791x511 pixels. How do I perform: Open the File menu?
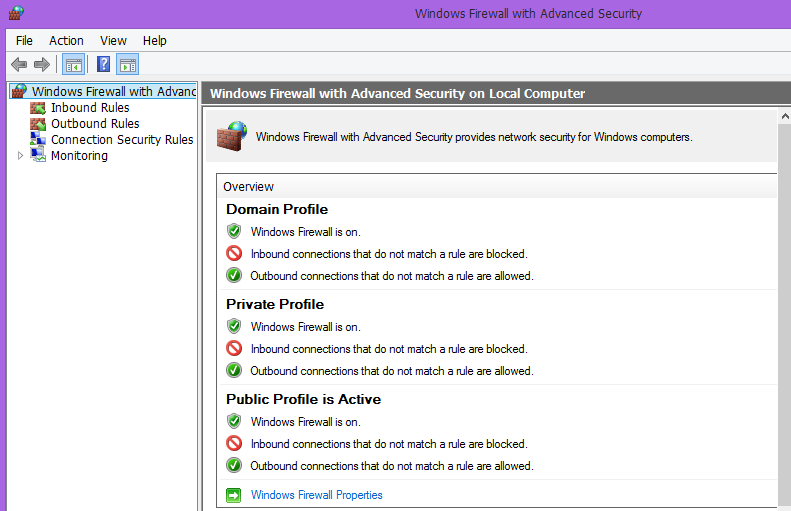24,40
